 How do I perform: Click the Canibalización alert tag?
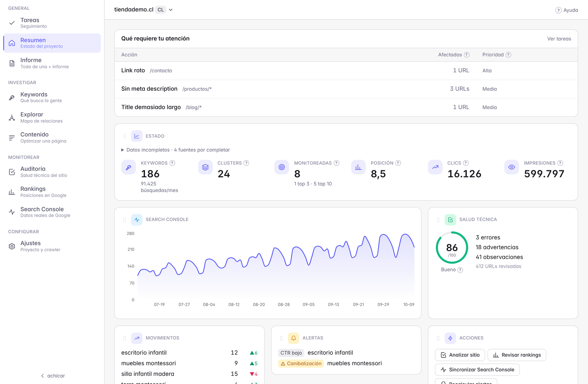coord(301,364)
